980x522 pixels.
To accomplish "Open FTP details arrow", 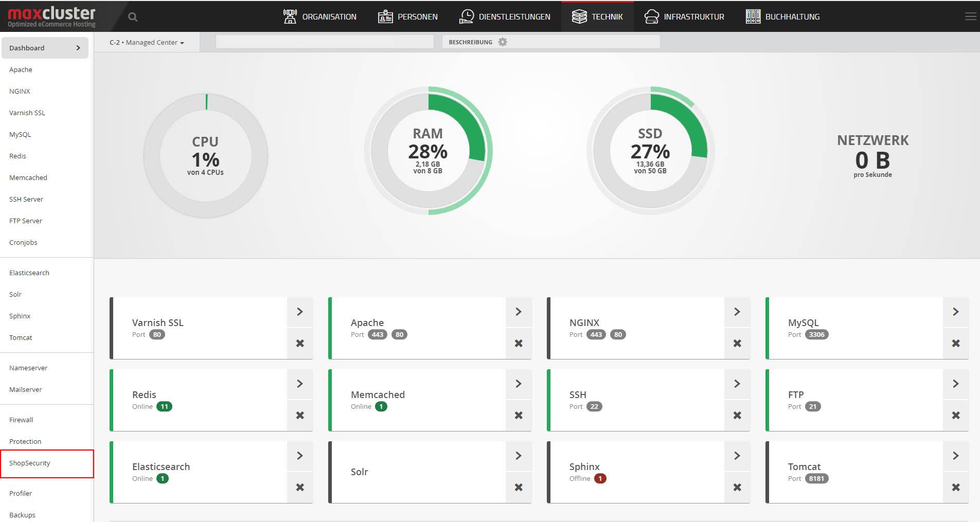I will 956,384.
